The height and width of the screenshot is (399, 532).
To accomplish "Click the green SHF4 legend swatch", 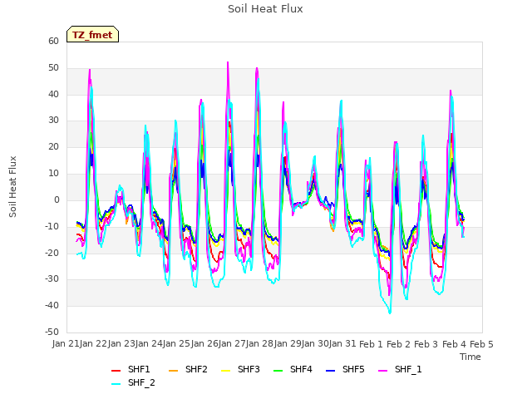I will point(278,371).
